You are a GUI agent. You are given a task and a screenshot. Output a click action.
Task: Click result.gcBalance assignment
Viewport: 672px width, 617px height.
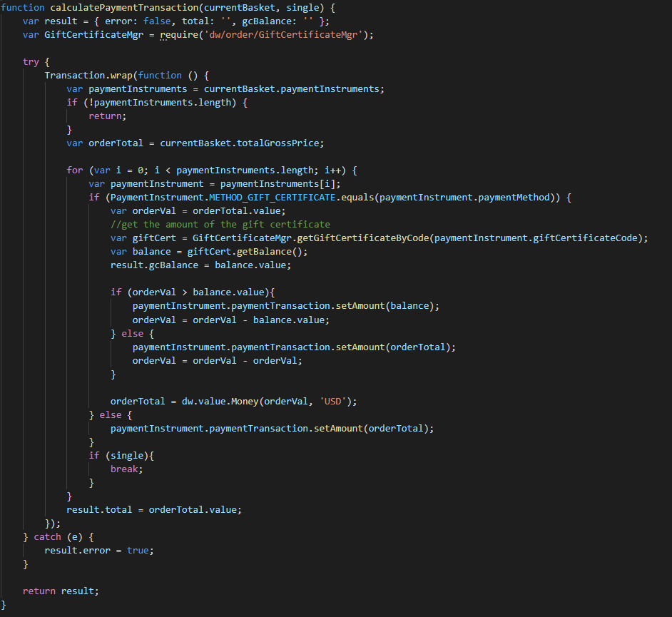pos(200,265)
